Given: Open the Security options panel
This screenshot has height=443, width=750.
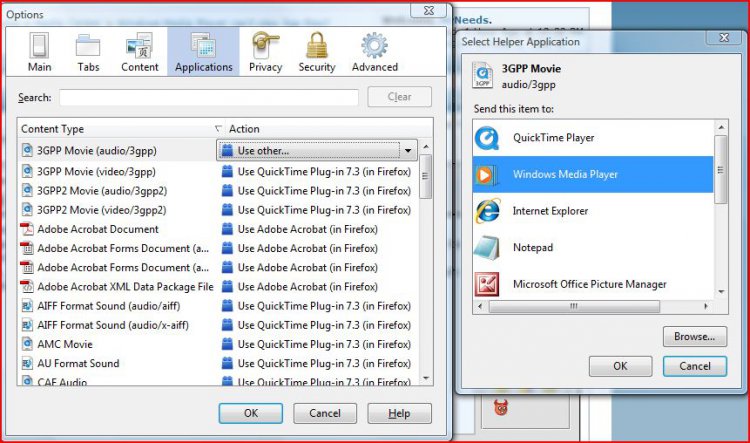Looking at the screenshot, I should pos(317,52).
